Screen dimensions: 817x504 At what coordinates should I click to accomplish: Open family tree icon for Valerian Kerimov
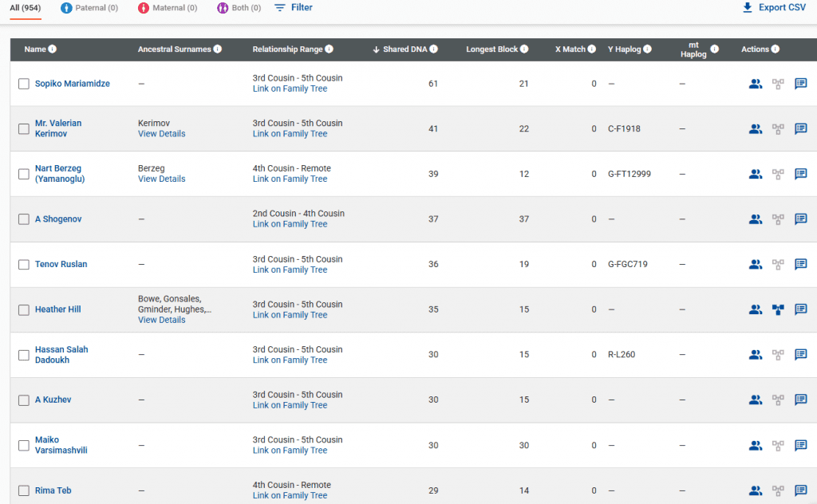click(x=778, y=128)
